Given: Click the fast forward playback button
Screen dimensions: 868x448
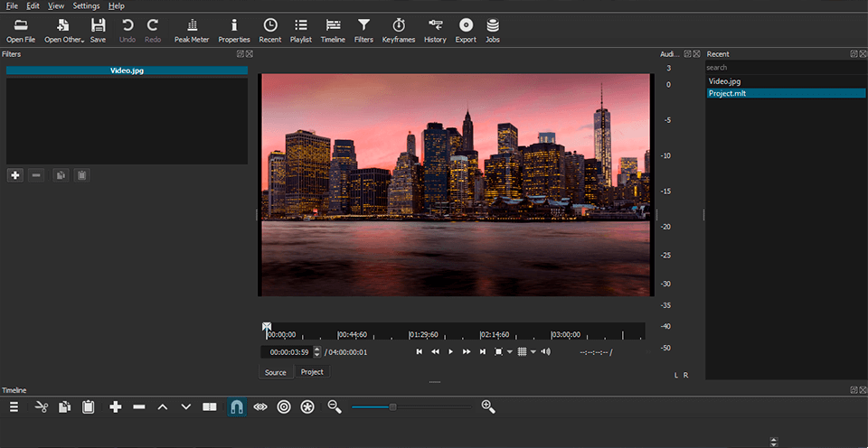Looking at the screenshot, I should [x=467, y=351].
